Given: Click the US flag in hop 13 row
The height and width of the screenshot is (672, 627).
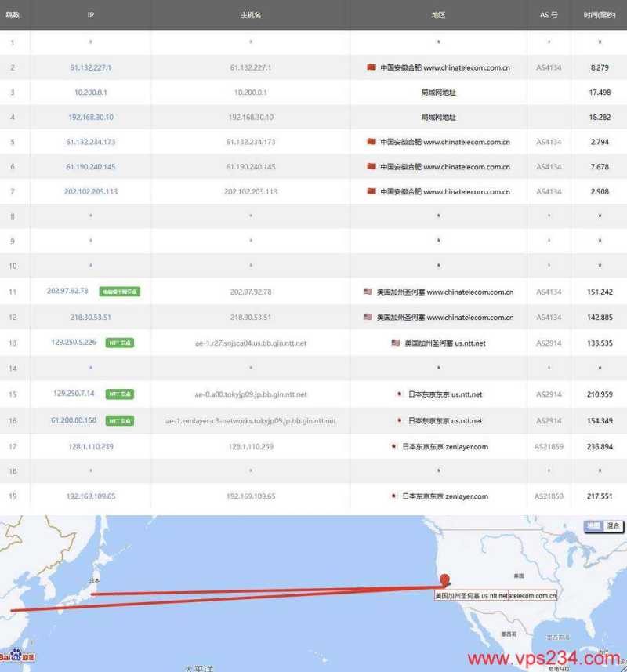Looking at the screenshot, I should point(396,343).
